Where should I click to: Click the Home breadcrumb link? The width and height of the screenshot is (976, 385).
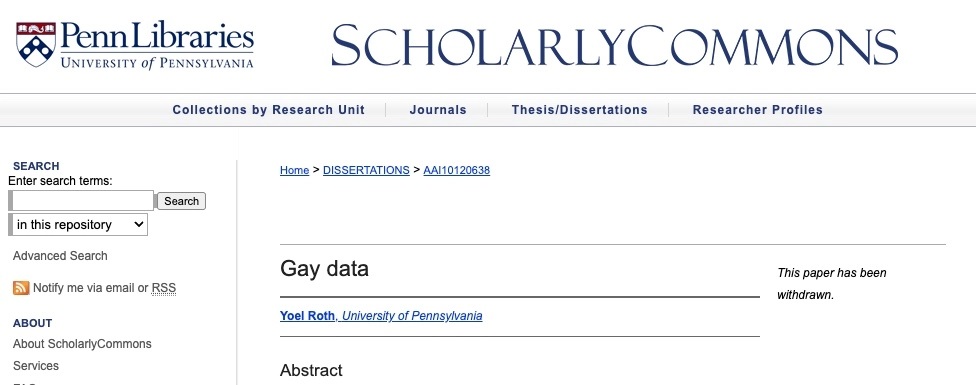coord(294,170)
